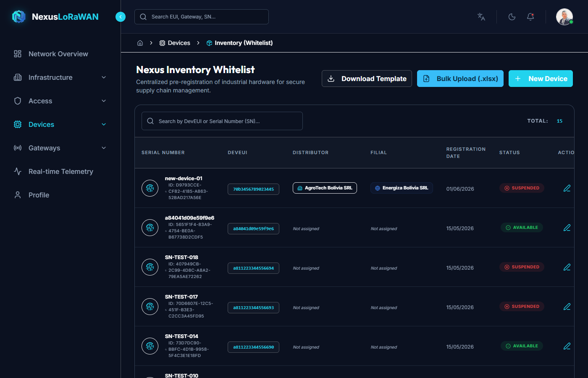This screenshot has width=588, height=378.
Task: Click the Access shield icon
Action: (18, 101)
